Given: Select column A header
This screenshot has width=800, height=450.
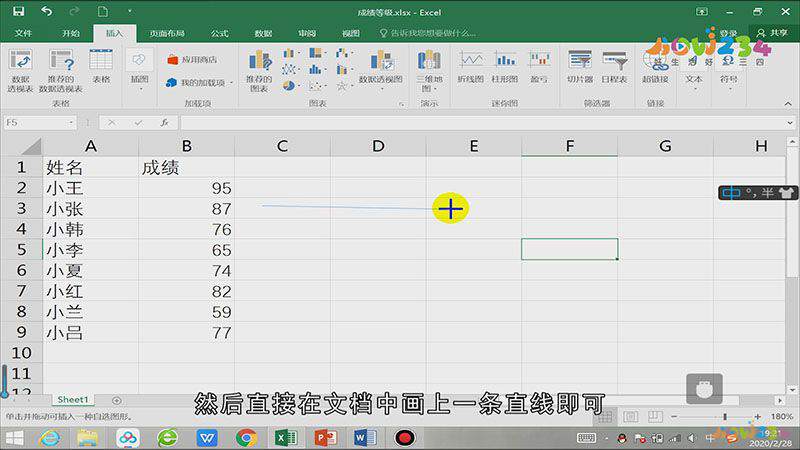Looking at the screenshot, I should 91,146.
